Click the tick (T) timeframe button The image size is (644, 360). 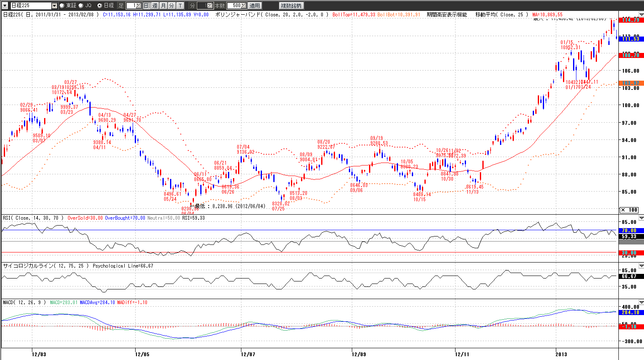(x=180, y=5)
